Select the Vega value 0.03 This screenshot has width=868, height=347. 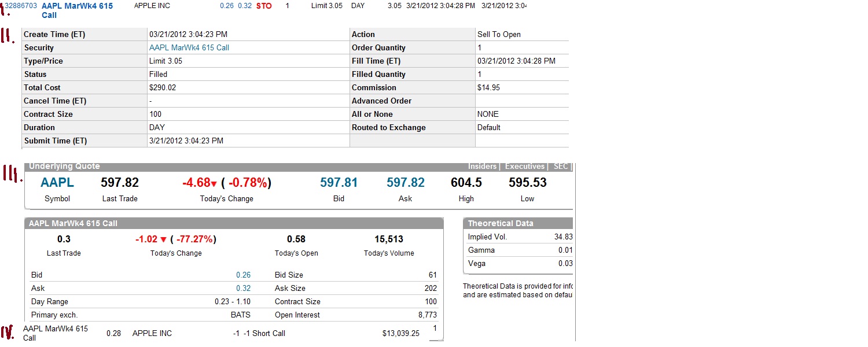pyautogui.click(x=565, y=264)
